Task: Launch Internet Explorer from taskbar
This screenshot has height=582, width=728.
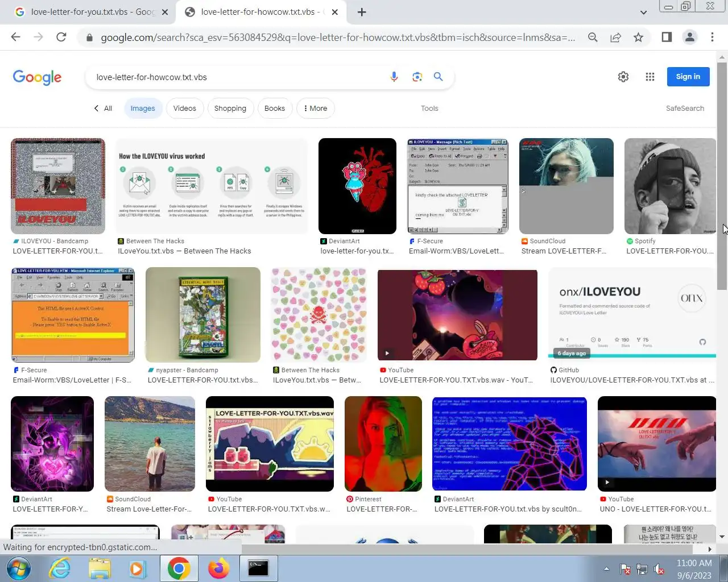Action: click(60, 568)
